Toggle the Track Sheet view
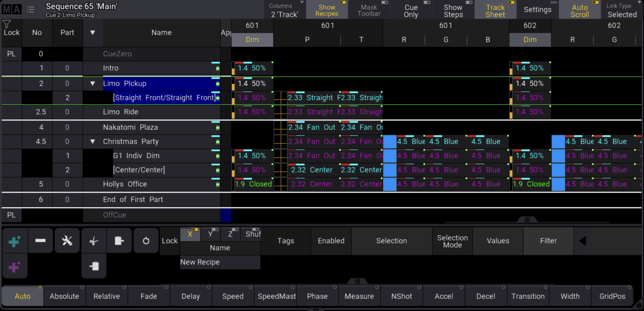The width and height of the screenshot is (644, 311). tap(495, 9)
